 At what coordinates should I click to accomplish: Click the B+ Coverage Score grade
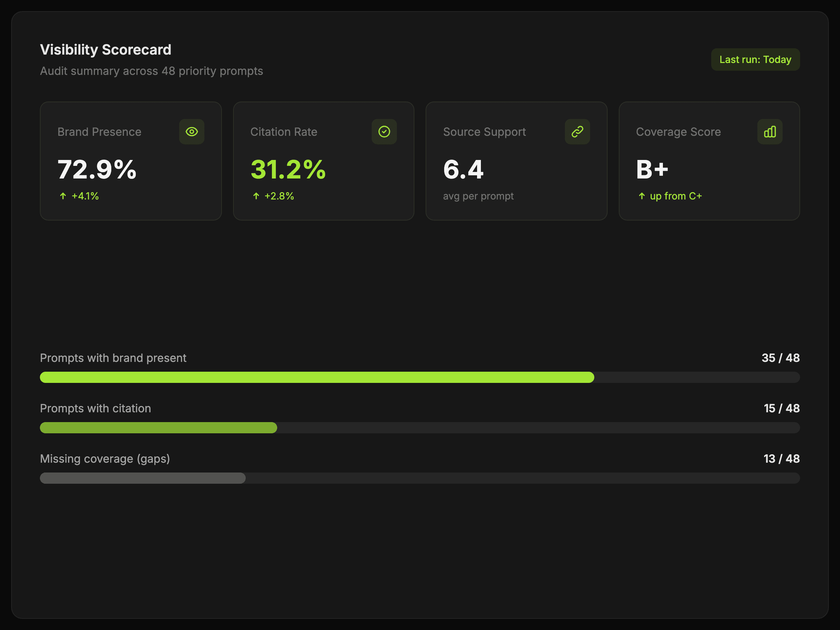652,169
